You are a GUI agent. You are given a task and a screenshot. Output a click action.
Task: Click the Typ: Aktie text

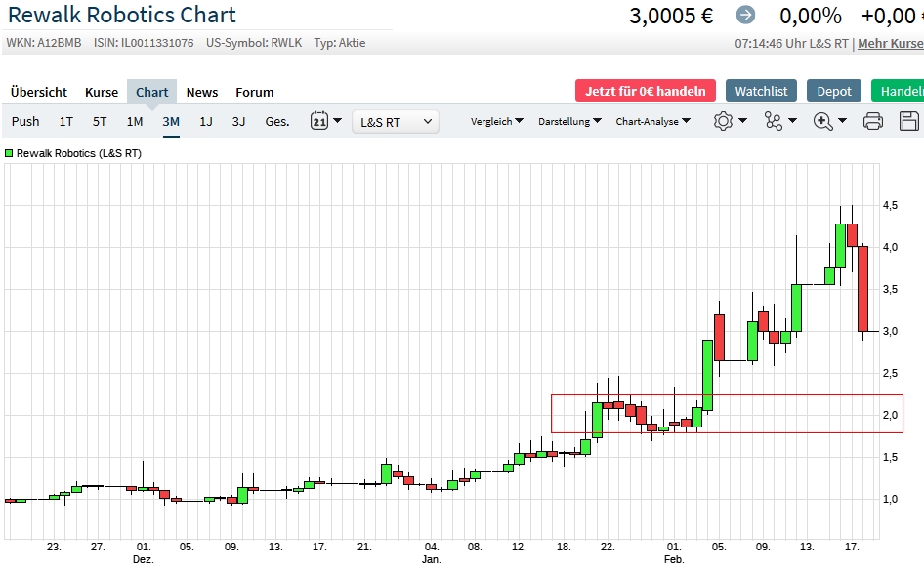coord(340,43)
